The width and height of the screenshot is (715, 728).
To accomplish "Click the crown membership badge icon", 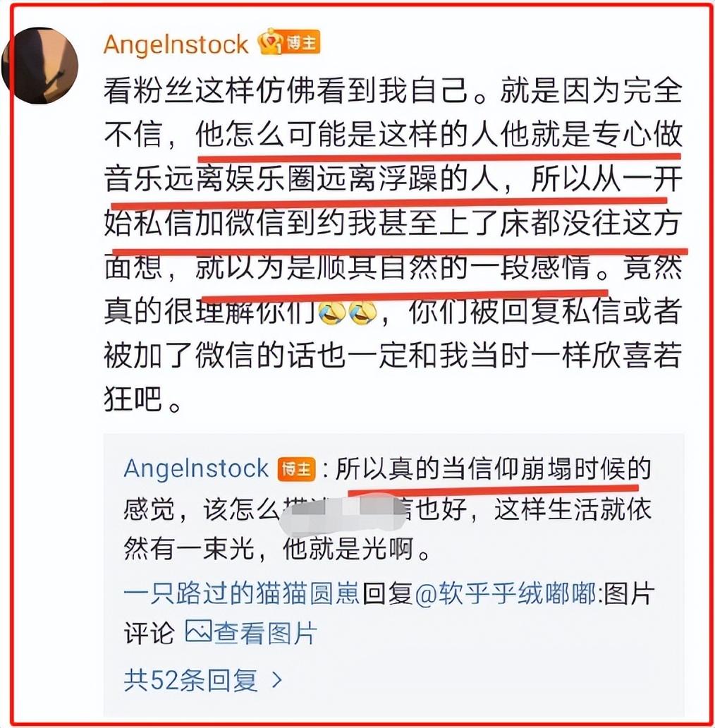I will click(x=270, y=42).
